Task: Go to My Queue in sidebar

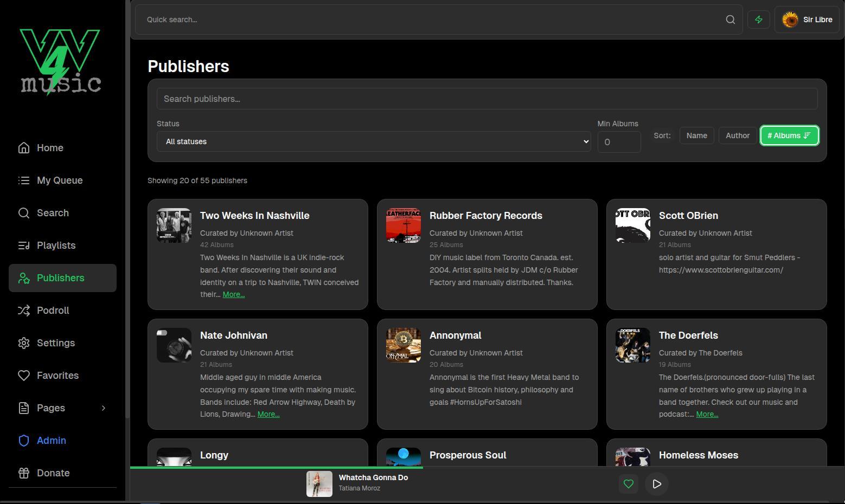Action: point(60,180)
